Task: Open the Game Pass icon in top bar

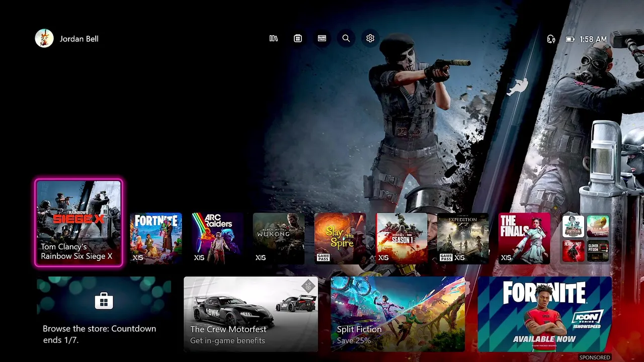Action: pyautogui.click(x=322, y=38)
